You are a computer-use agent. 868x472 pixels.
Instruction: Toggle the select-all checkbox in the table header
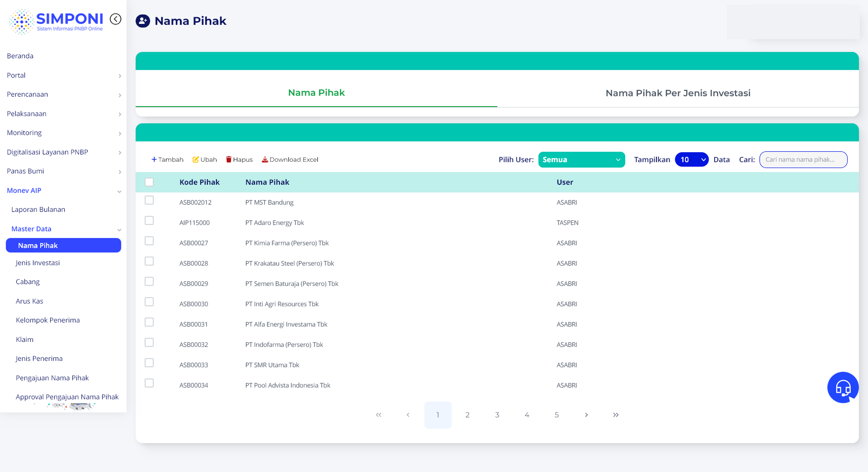tap(149, 182)
